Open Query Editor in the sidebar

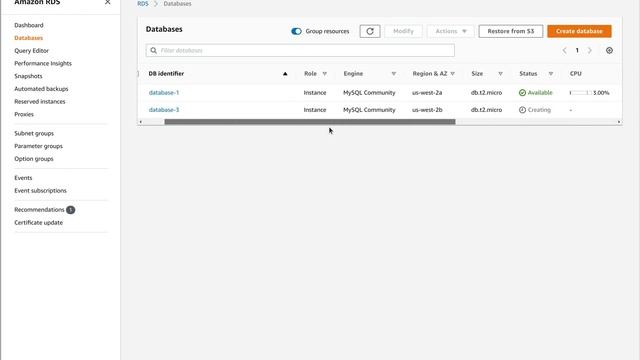(31, 51)
